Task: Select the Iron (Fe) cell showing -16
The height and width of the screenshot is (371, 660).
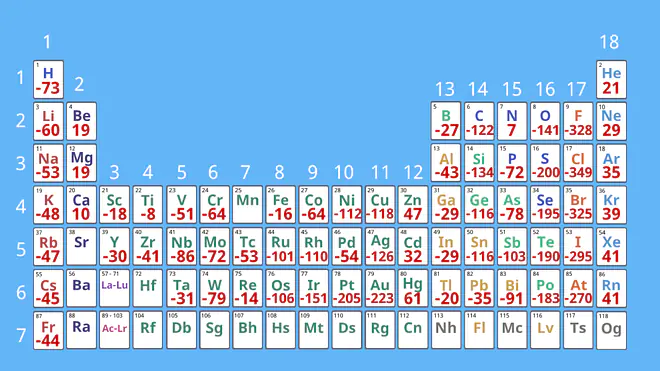Action: (x=280, y=205)
